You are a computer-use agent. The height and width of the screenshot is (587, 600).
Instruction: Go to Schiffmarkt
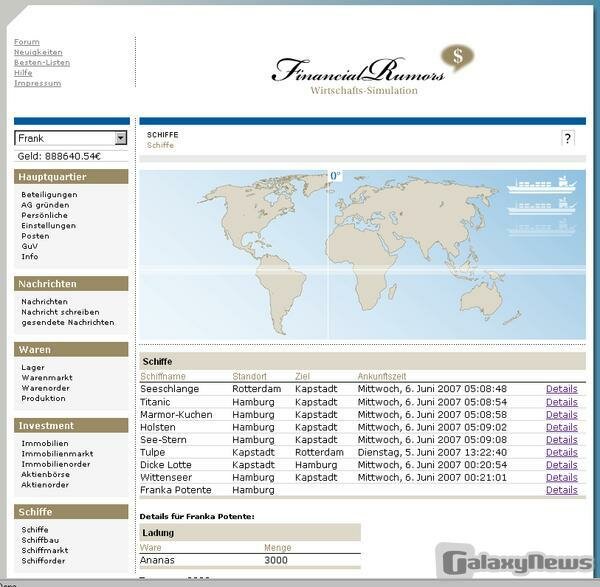coord(45,550)
